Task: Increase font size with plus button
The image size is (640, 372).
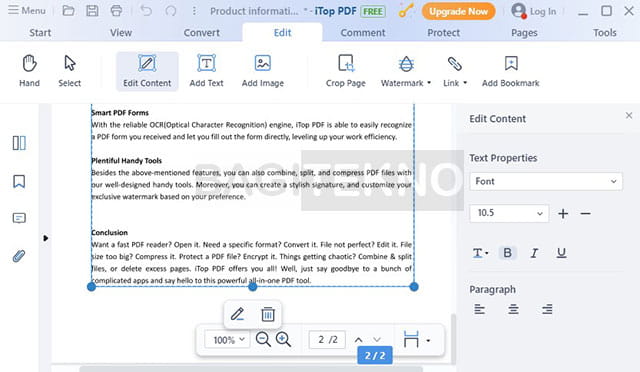Action: pos(563,214)
